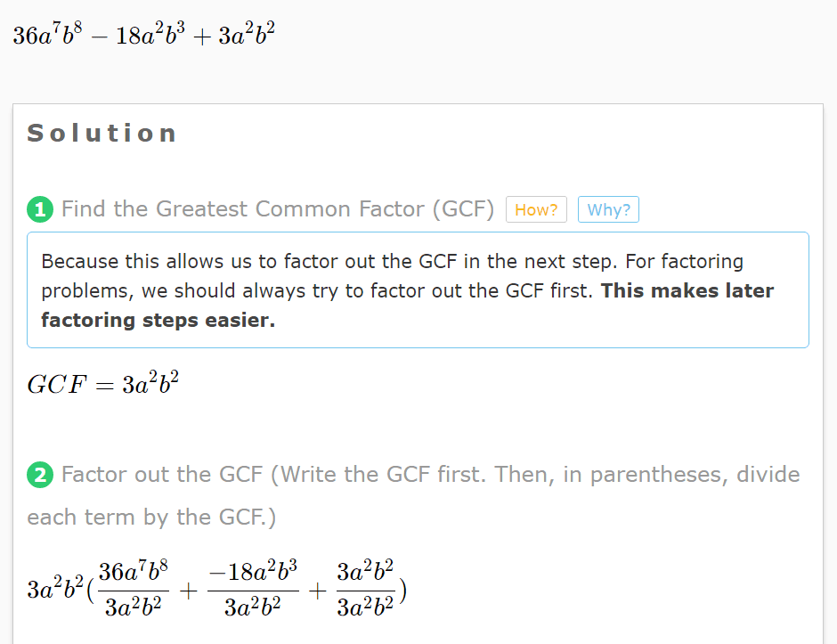Click the green step 1 badge
The width and height of the screenshot is (837, 644).
click(x=38, y=208)
